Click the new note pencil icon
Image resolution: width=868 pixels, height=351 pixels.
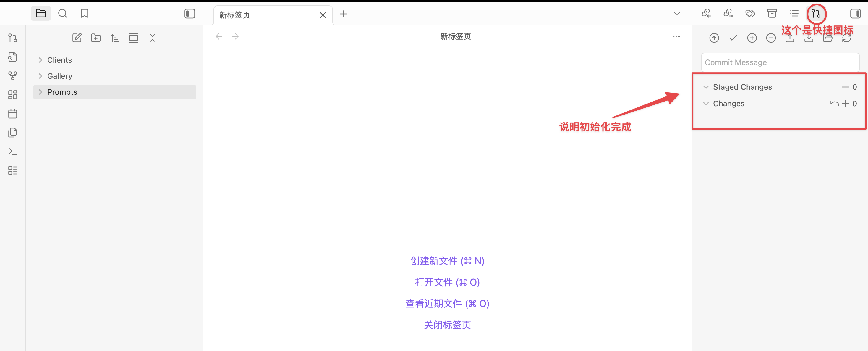[x=77, y=38]
